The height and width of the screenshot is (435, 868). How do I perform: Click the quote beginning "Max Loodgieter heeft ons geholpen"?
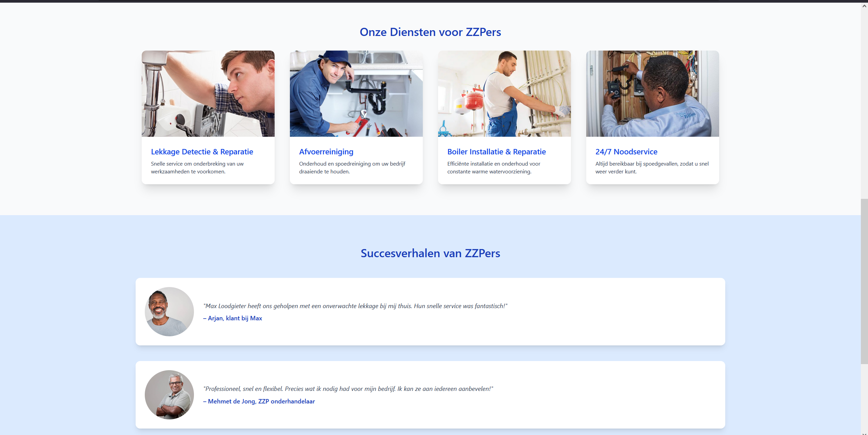click(355, 306)
